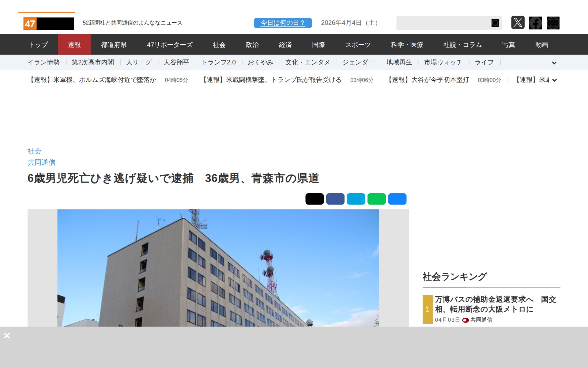Share article with black X button
This screenshot has height=368, width=588.
[314, 199]
